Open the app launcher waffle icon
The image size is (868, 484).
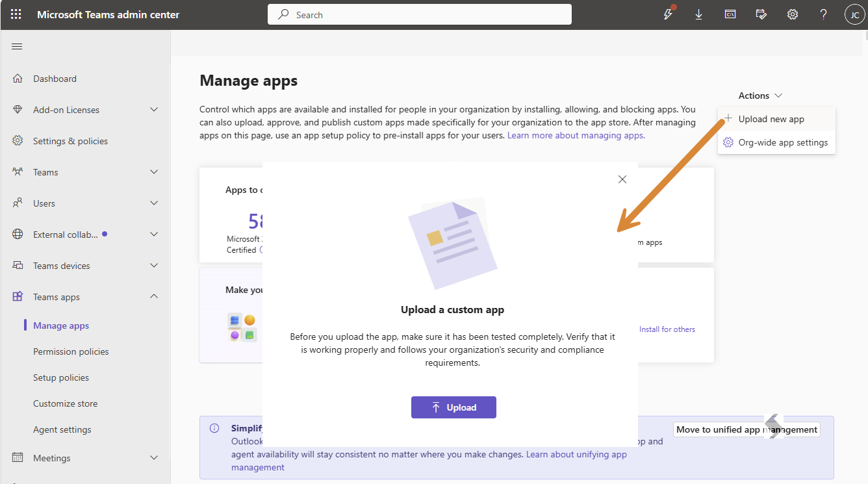[16, 14]
